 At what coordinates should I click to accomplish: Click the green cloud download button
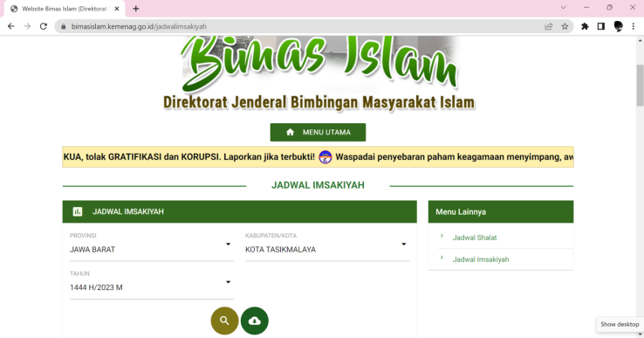tap(255, 321)
